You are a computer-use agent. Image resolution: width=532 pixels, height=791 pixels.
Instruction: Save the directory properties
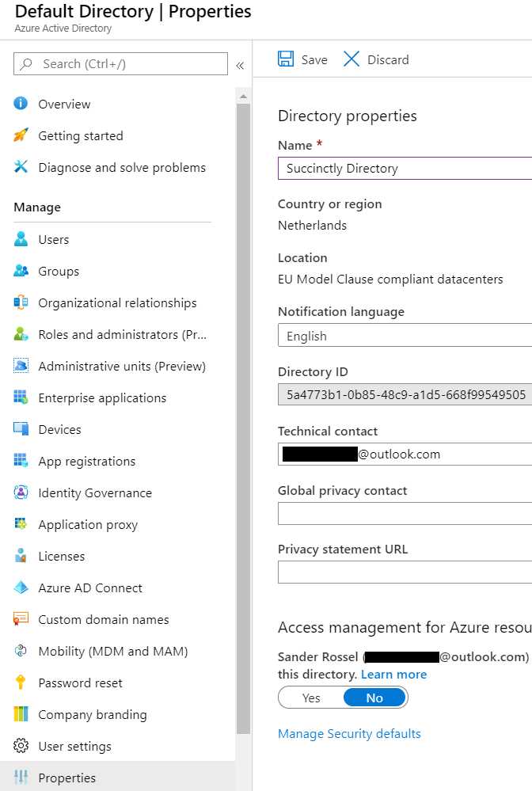point(302,59)
